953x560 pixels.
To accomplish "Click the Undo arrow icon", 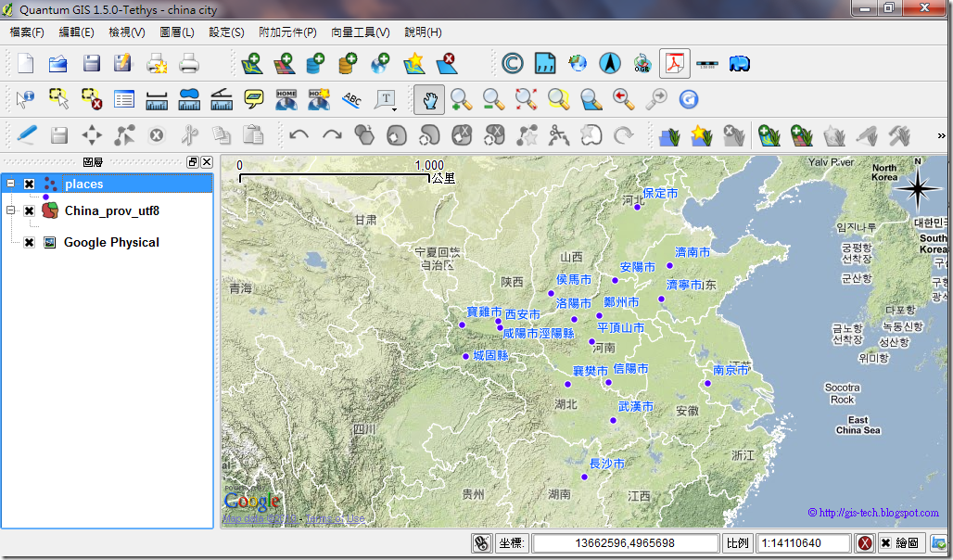I will click(299, 135).
